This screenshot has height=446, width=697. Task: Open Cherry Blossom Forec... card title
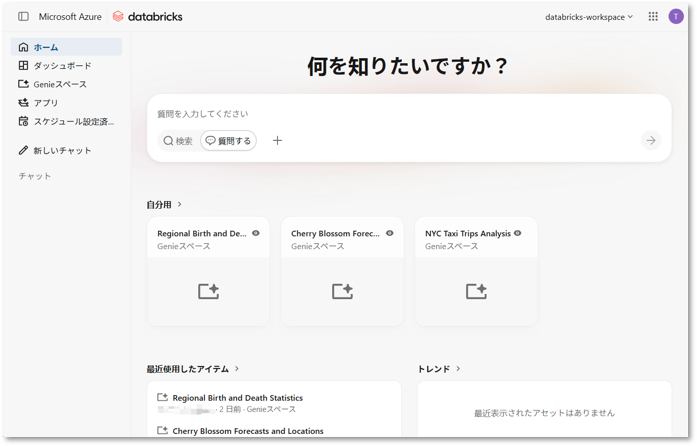click(x=336, y=234)
